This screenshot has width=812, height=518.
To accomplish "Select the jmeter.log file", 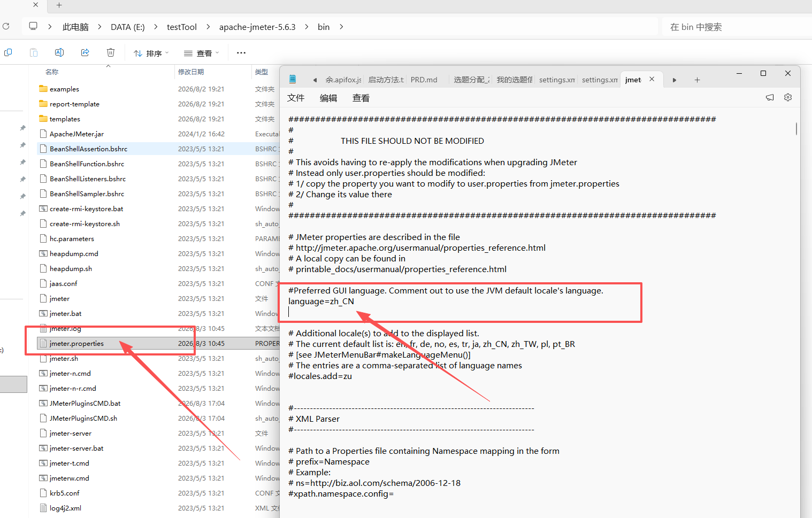I will point(65,328).
